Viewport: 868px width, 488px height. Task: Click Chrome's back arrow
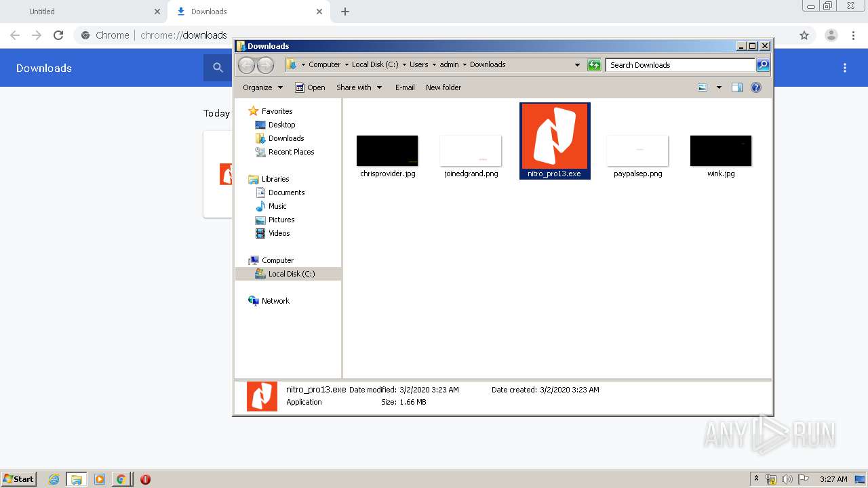[15, 35]
